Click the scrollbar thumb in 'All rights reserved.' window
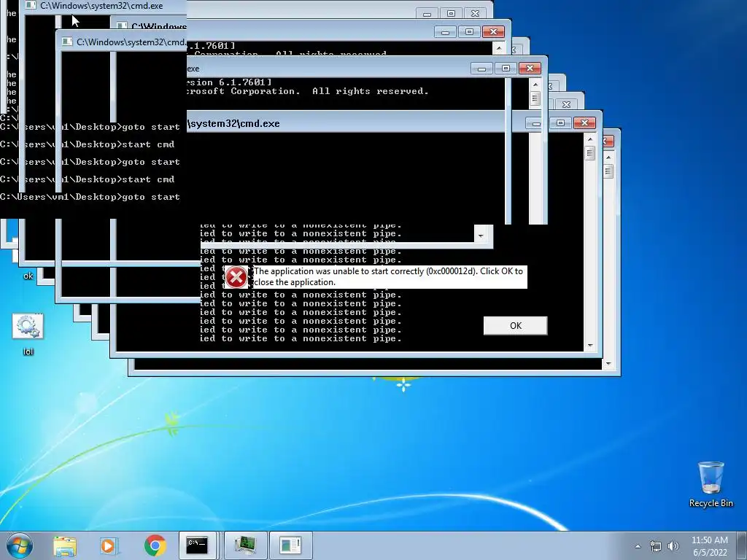The height and width of the screenshot is (560, 747). pyautogui.click(x=535, y=98)
